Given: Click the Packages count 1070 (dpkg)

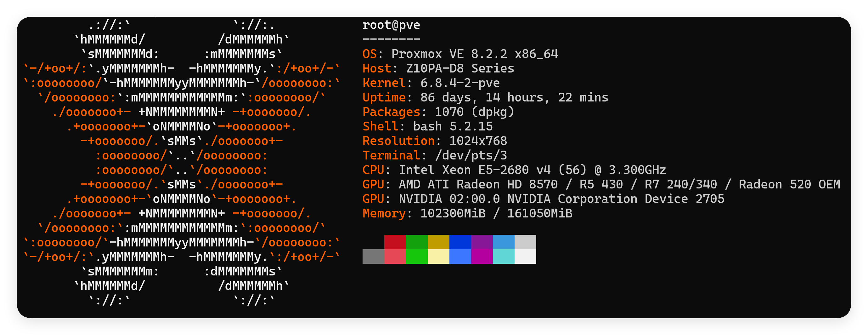Looking at the screenshot, I should (474, 112).
